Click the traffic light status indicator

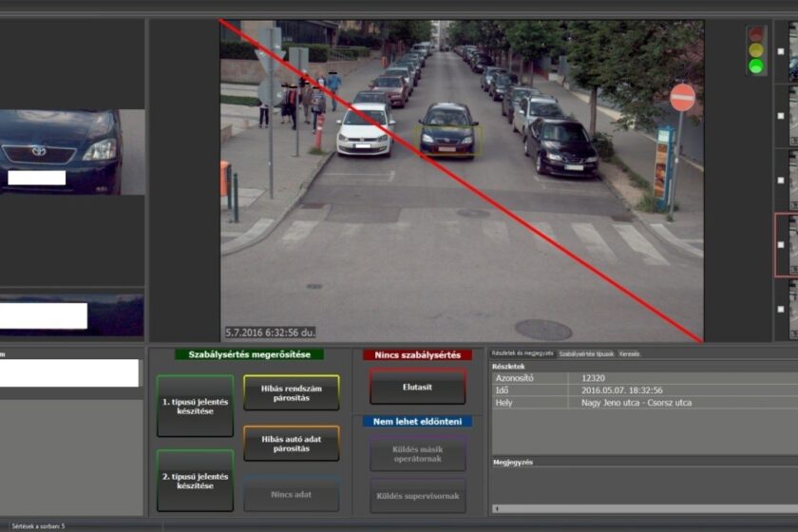click(x=756, y=49)
